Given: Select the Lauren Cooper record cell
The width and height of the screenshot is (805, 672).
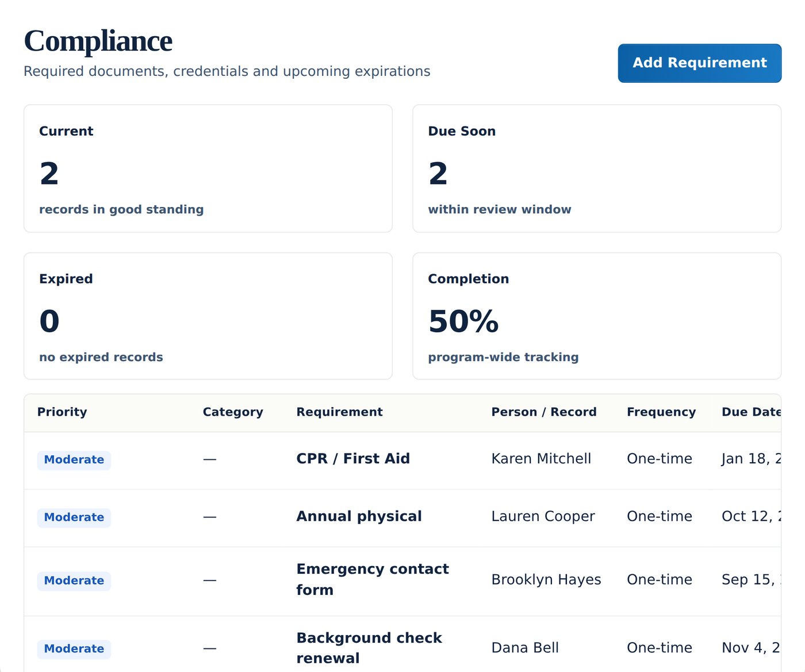Looking at the screenshot, I should tap(543, 516).
